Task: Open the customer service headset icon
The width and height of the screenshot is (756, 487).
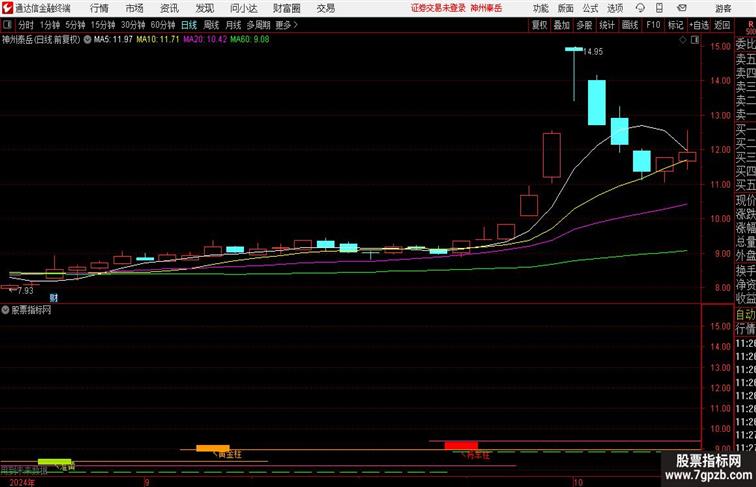Action: click(640, 8)
